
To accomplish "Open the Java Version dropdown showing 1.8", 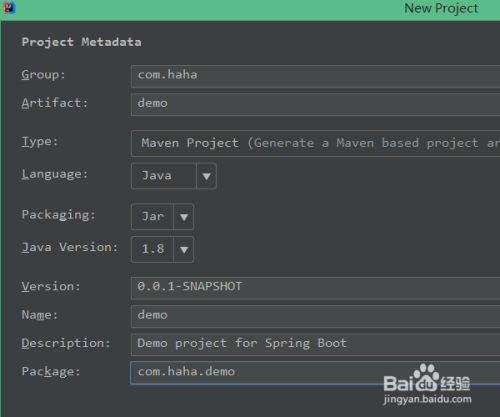I will (x=162, y=249).
